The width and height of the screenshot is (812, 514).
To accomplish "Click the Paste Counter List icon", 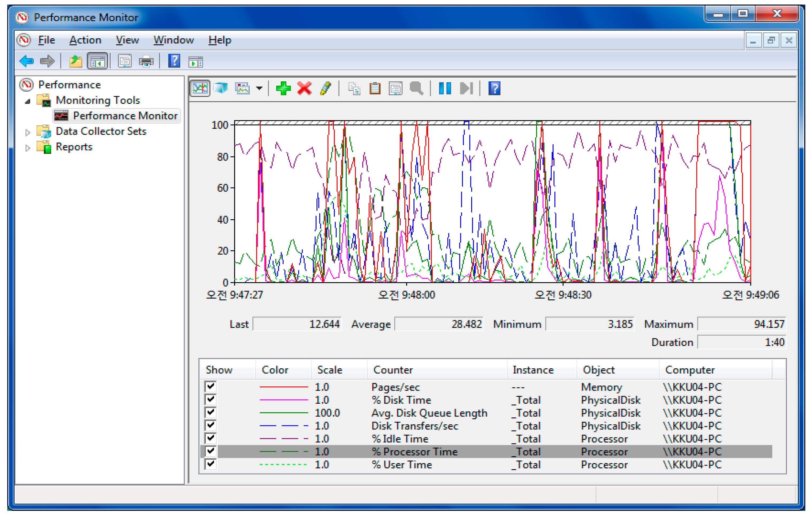I will point(375,89).
